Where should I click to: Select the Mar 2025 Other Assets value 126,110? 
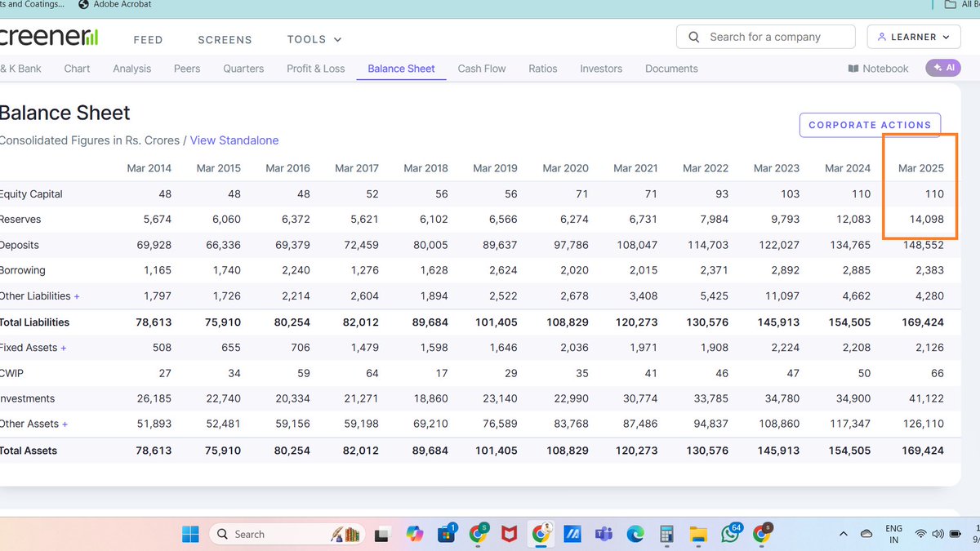[x=923, y=424]
